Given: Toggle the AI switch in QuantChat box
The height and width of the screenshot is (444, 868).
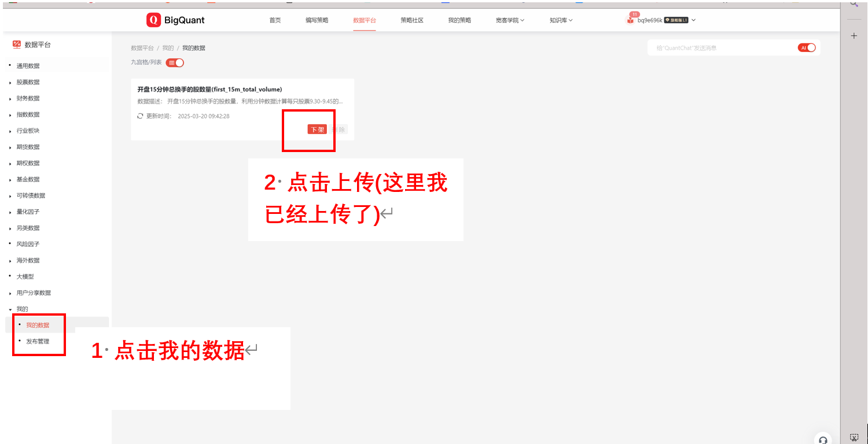Looking at the screenshot, I should coord(806,48).
